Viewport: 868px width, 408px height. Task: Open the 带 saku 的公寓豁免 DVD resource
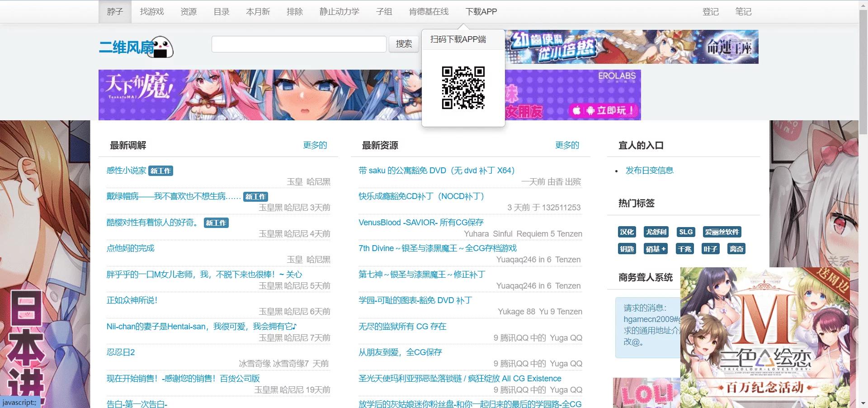(437, 171)
